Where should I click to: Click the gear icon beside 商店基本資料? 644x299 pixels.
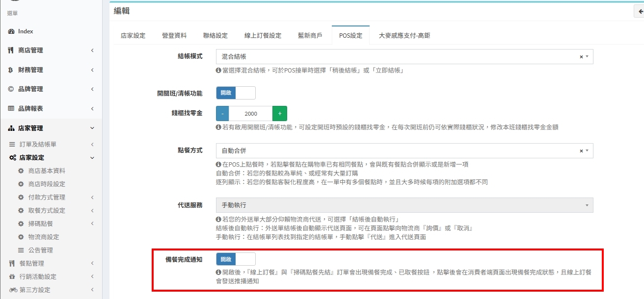pos(21,171)
